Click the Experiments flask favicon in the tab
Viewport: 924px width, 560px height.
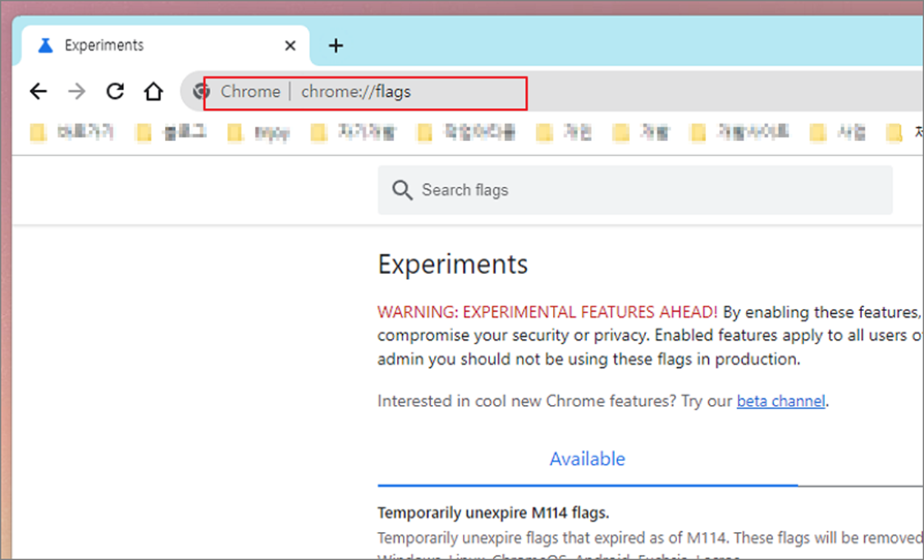46,46
